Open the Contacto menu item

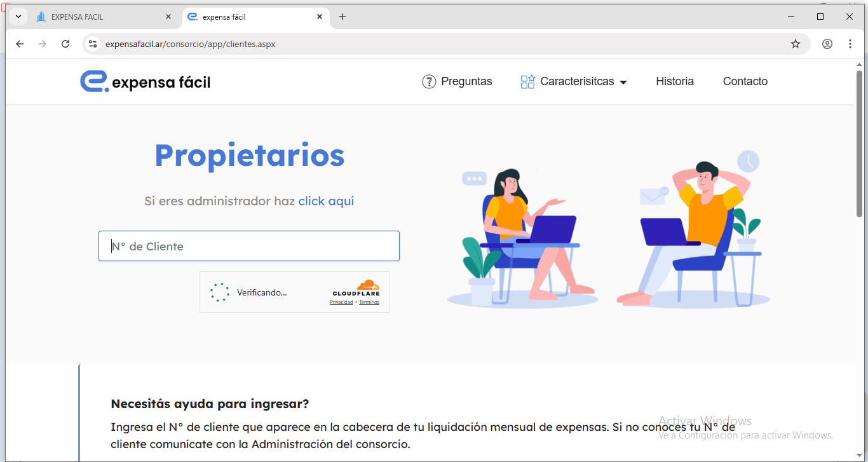point(745,81)
